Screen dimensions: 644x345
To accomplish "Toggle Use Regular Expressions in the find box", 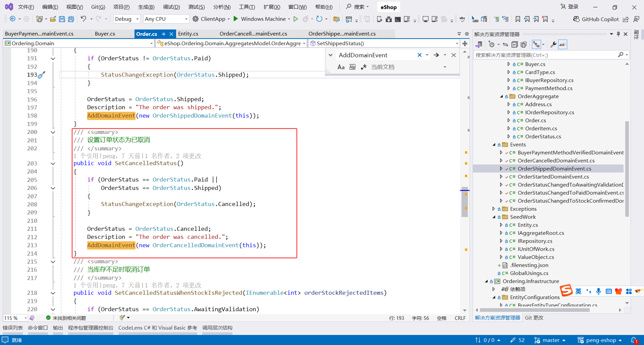I will pyautogui.click(x=364, y=67).
